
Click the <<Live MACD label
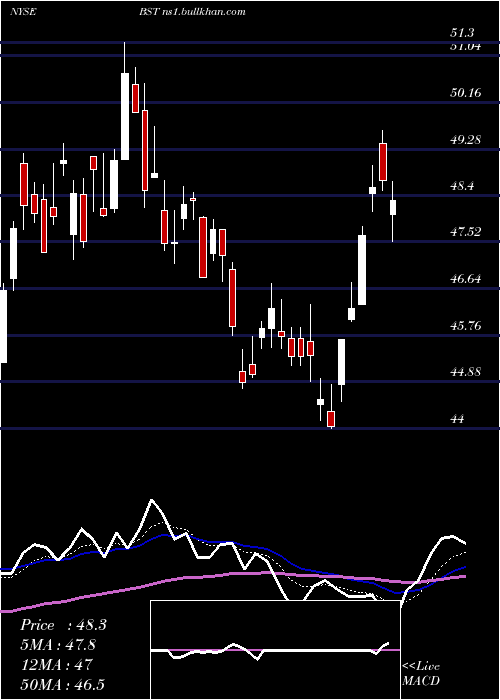coord(421,673)
